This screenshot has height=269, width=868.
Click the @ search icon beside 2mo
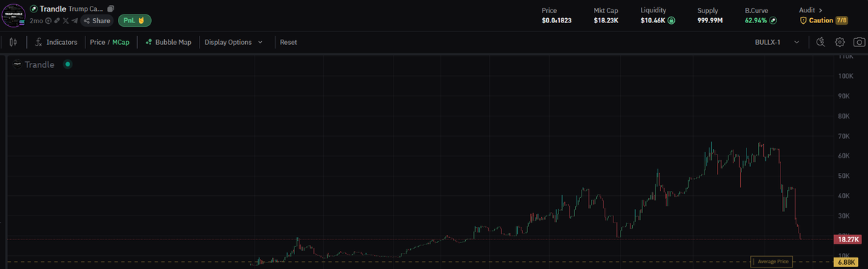tap(48, 21)
